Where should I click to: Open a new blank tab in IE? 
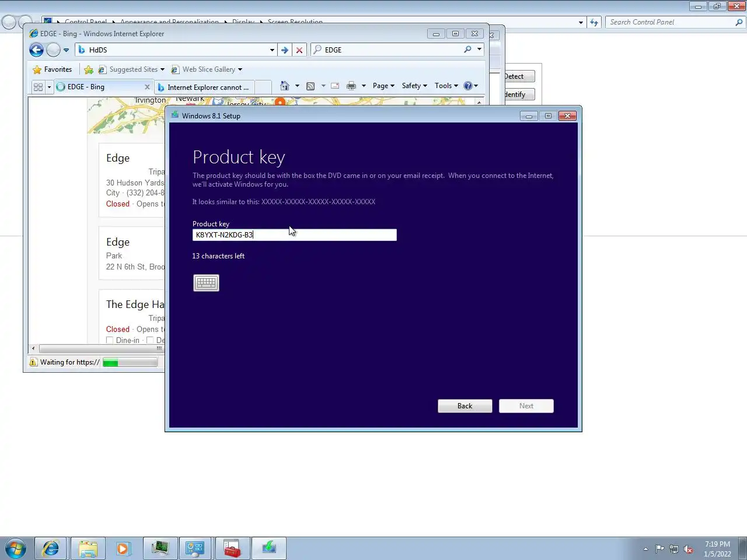tap(263, 87)
